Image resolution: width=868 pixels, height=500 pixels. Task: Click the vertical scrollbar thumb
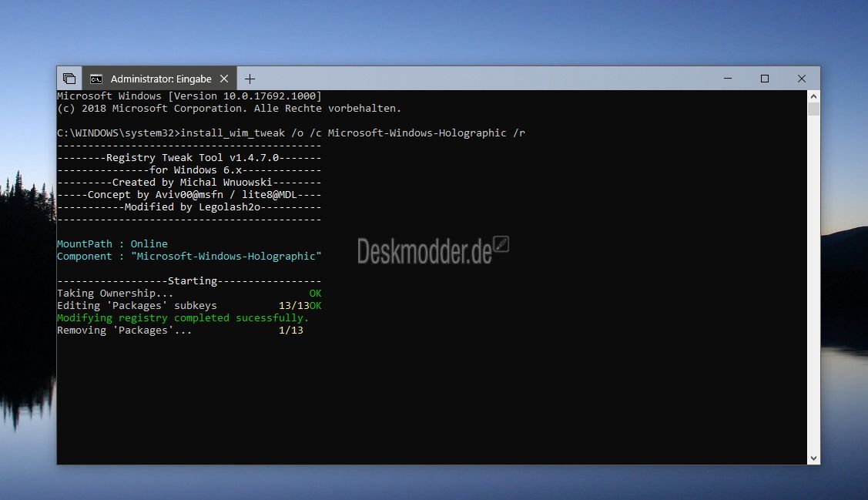coord(813,109)
